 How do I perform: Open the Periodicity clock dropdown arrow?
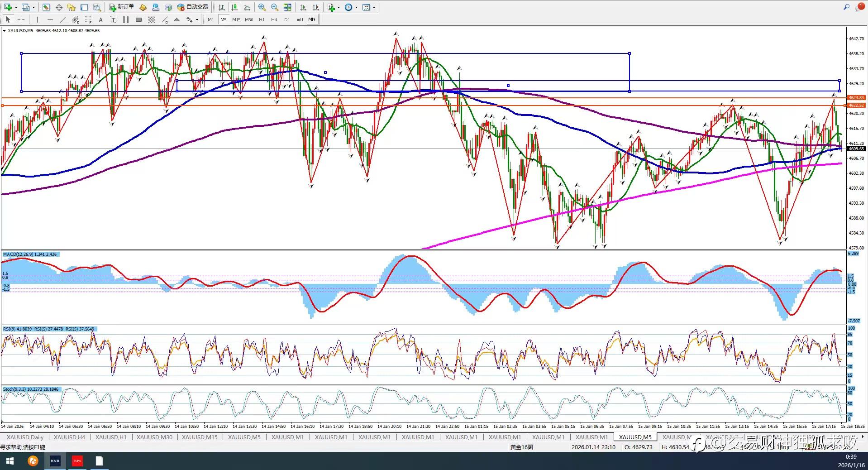(356, 7)
